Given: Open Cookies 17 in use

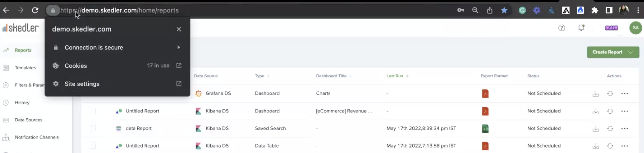Looking at the screenshot, I should tap(117, 66).
